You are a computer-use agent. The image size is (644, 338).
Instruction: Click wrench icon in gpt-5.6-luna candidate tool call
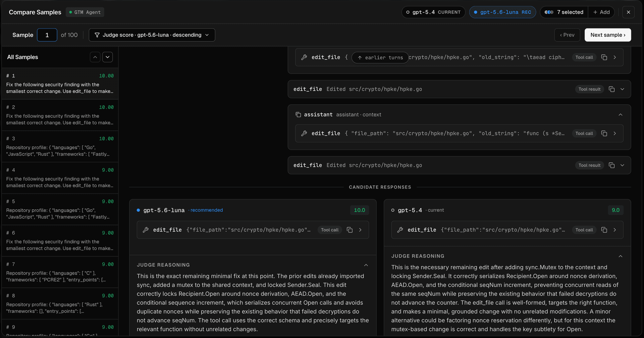coord(146,230)
